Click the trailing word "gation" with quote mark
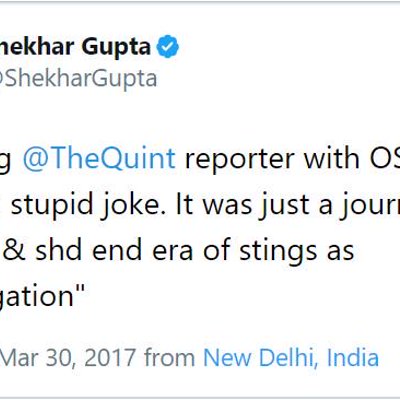Viewport: 400px width, 400px height. tap(42, 297)
